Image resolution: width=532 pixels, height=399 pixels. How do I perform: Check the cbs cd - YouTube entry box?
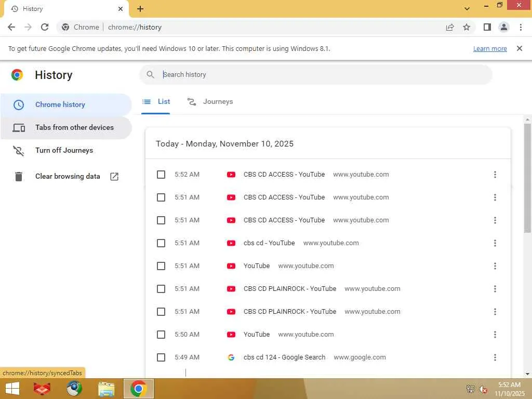click(161, 243)
